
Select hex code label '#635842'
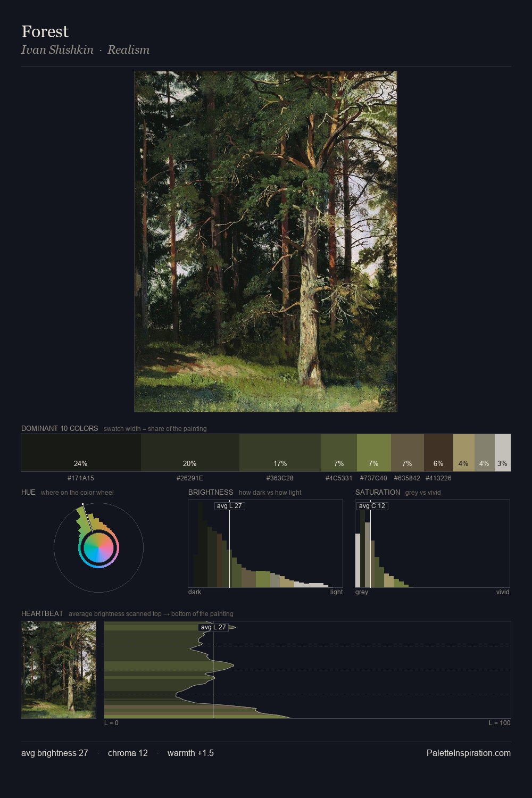407,478
